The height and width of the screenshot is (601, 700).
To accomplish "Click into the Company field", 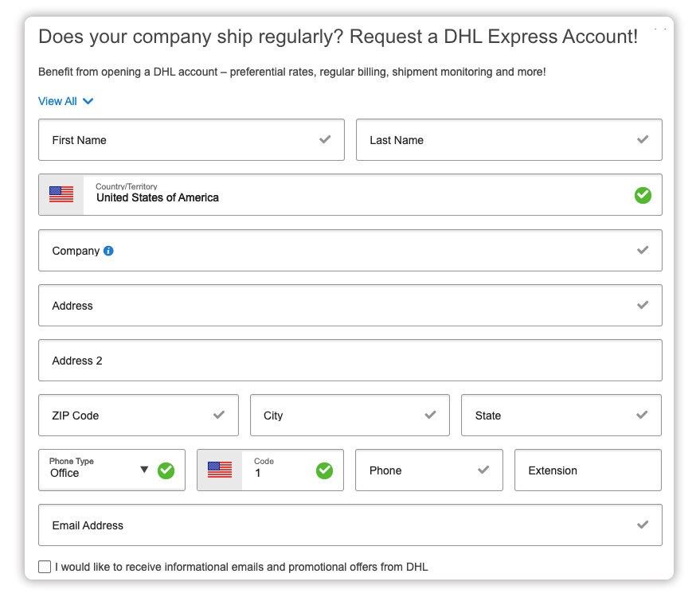I will (350, 250).
